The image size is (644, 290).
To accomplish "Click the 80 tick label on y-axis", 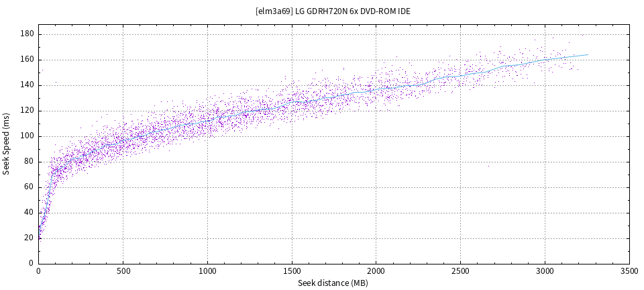I will 30,162.
